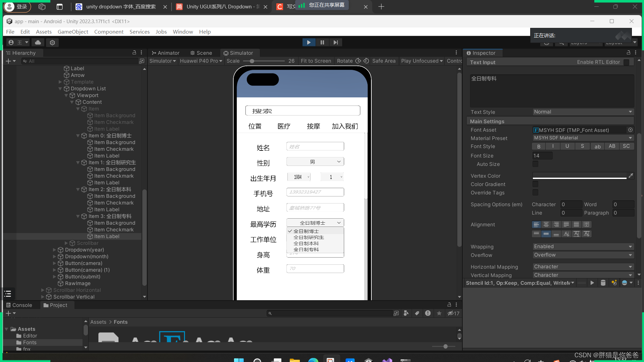
Task: Filter Project assets by type
Action: tap(406, 313)
